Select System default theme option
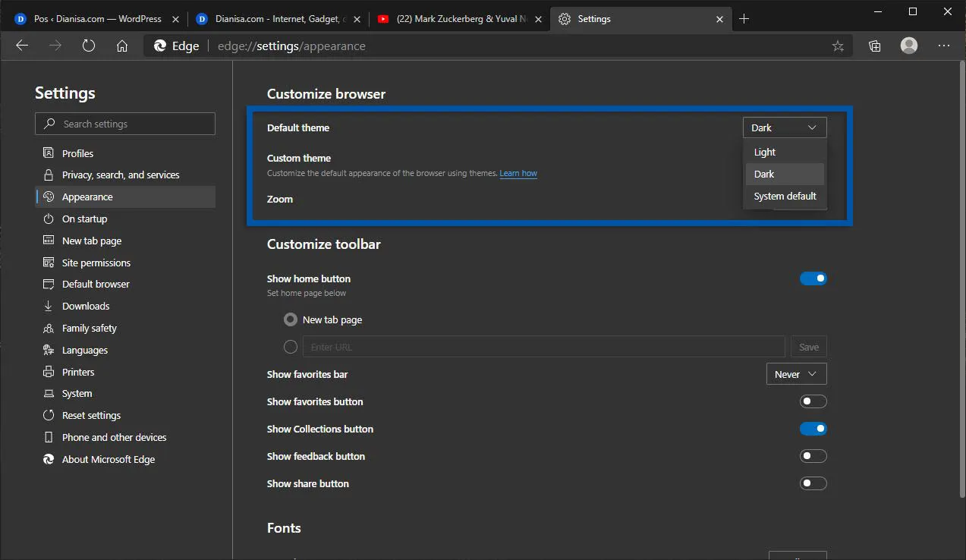966x560 pixels. click(x=785, y=196)
